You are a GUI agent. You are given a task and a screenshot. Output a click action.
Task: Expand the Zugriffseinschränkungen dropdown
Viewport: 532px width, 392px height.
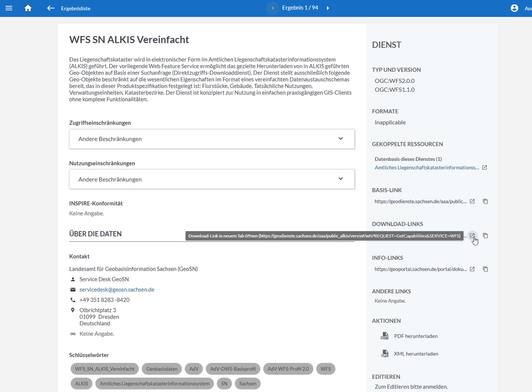coord(341,139)
